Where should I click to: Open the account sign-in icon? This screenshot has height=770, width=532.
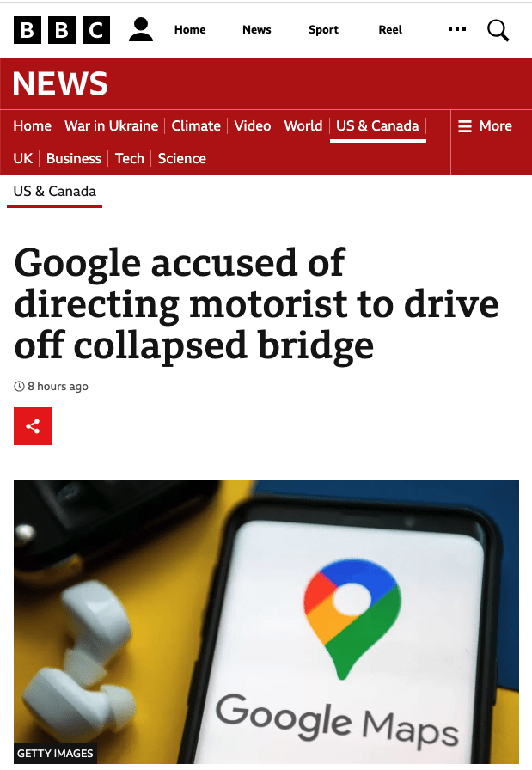[141, 30]
